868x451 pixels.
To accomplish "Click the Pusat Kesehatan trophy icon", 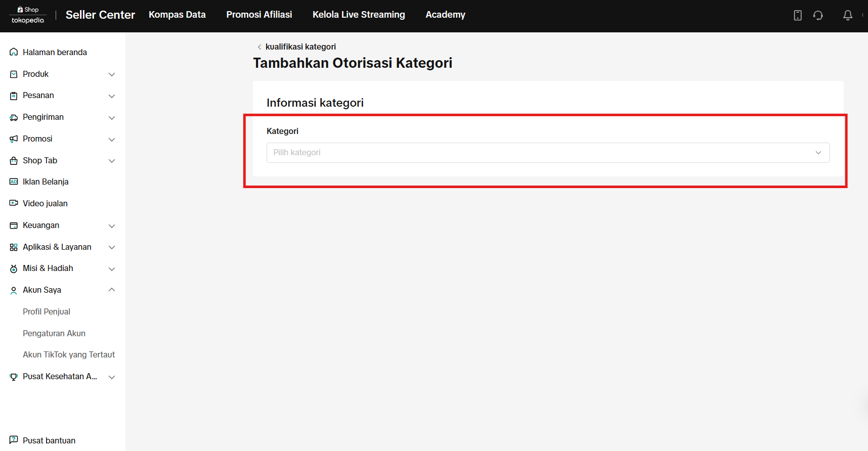I will coord(14,377).
